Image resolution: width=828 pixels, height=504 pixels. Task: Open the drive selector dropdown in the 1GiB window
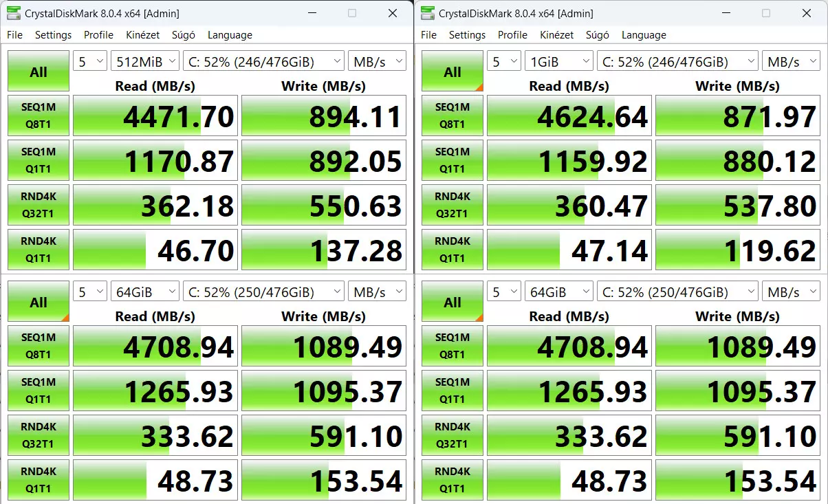pyautogui.click(x=677, y=61)
